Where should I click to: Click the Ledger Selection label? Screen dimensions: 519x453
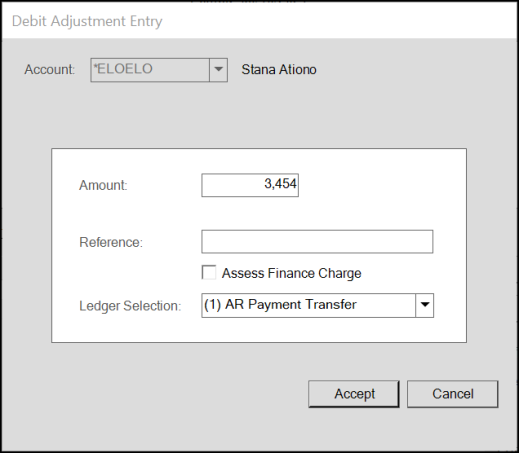pyautogui.click(x=130, y=306)
